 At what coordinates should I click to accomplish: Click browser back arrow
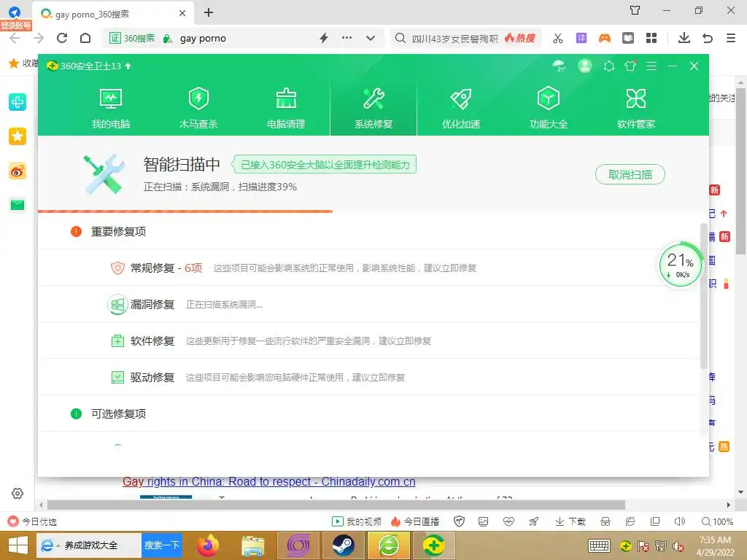pyautogui.click(x=15, y=38)
